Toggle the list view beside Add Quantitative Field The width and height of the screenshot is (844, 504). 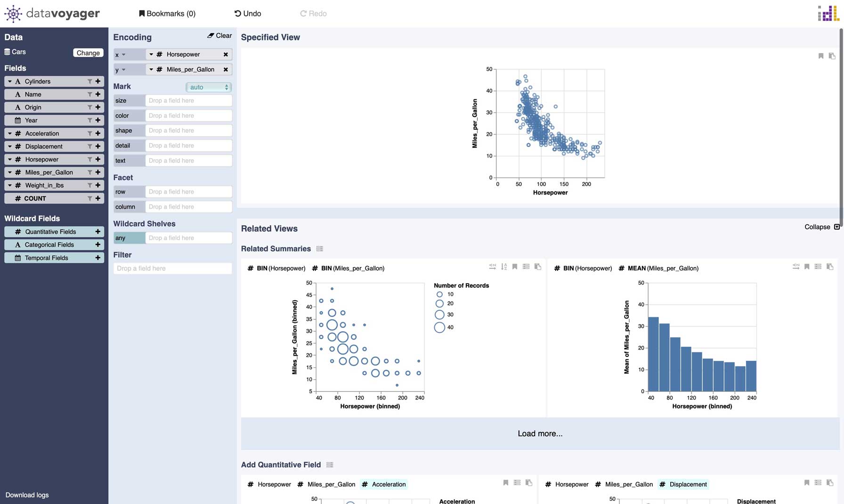click(x=330, y=465)
